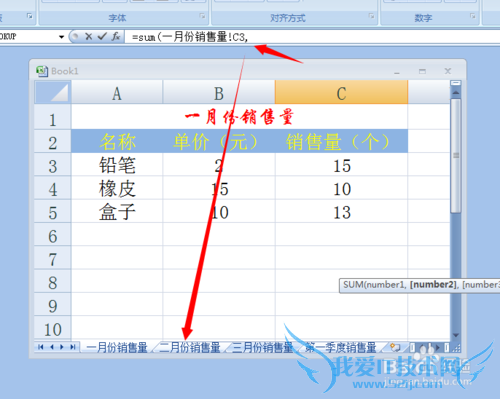Switch to the 第一季度销售量 sheet tab

coord(341,347)
